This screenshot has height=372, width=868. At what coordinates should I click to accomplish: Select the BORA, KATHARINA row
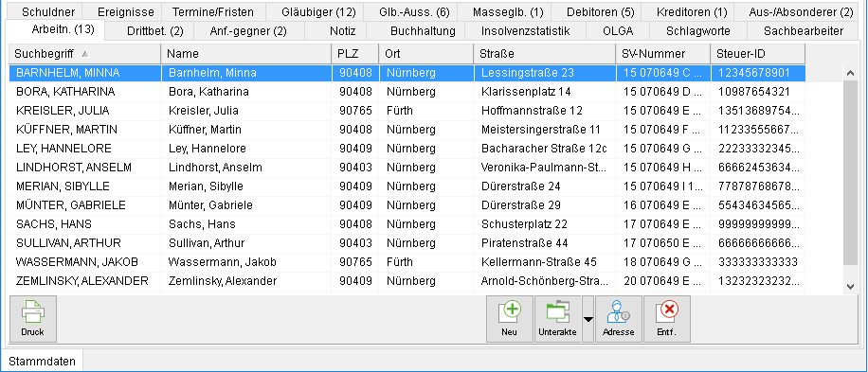pos(407,91)
